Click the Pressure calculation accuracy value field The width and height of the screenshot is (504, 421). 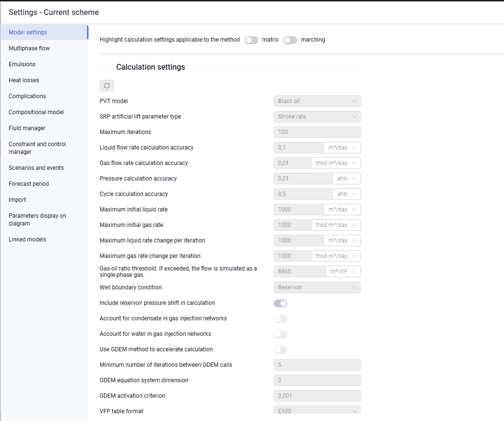(x=303, y=179)
